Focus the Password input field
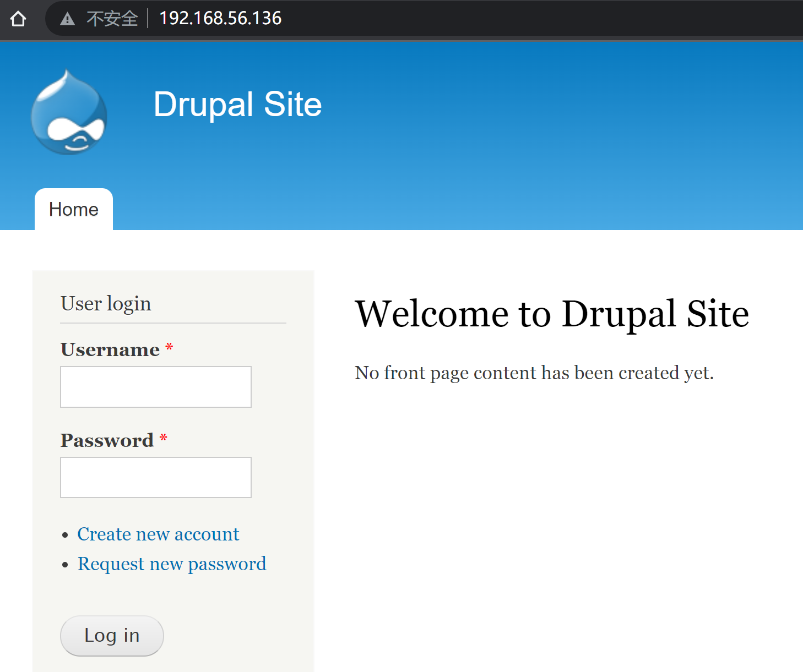Viewport: 803px width, 672px height. coord(156,477)
